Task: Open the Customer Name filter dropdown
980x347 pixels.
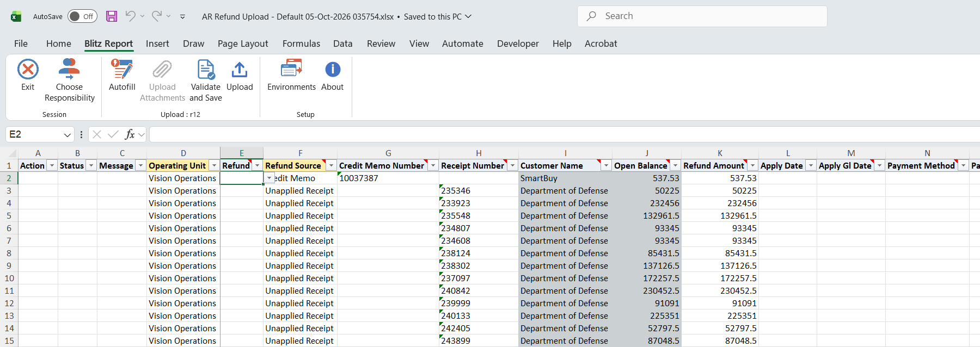Action: click(606, 165)
